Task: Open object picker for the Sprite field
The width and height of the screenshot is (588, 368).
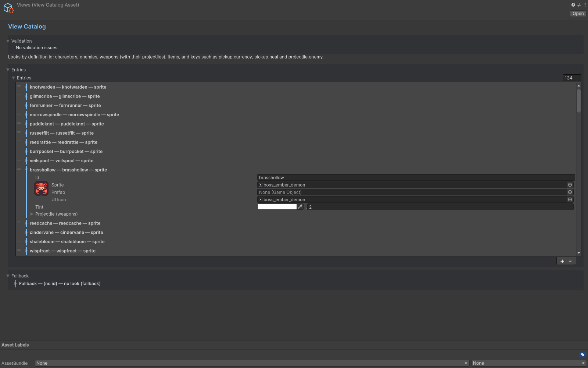Action: [x=570, y=185]
